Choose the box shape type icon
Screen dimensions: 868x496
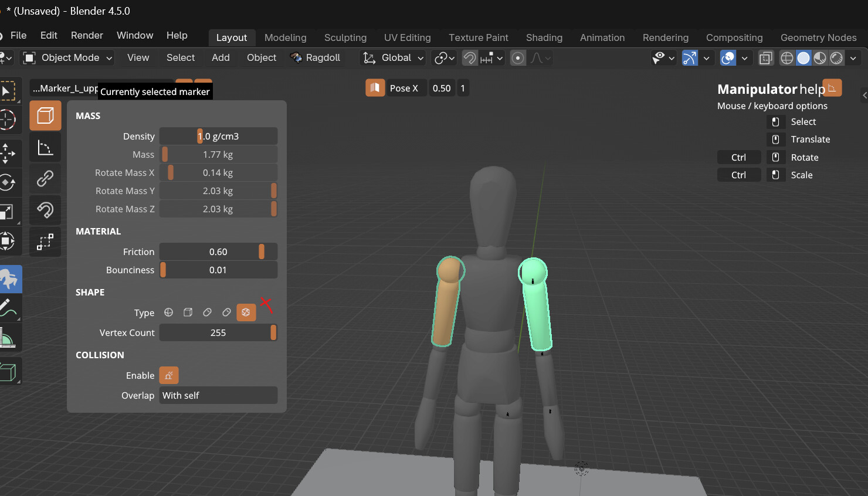click(188, 312)
